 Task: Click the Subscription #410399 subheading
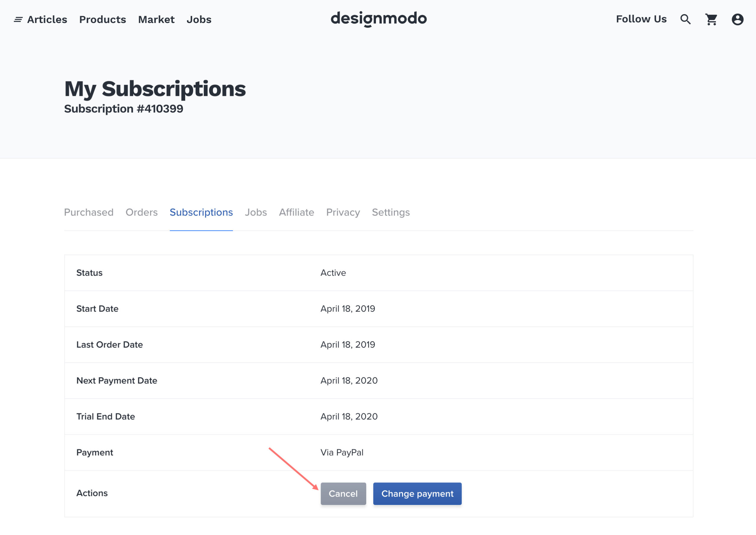[123, 109]
